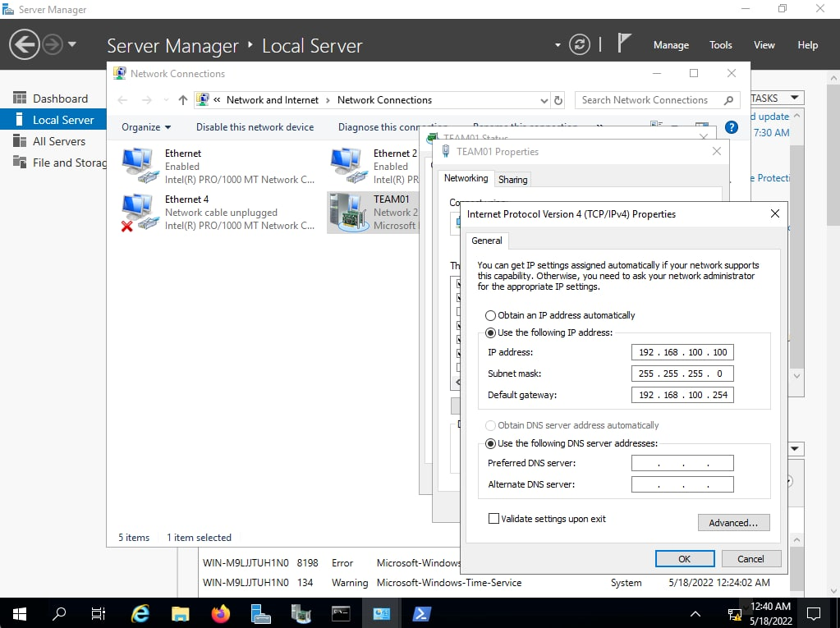Select the Ethernet 4 unplugged adapter icon

137,212
